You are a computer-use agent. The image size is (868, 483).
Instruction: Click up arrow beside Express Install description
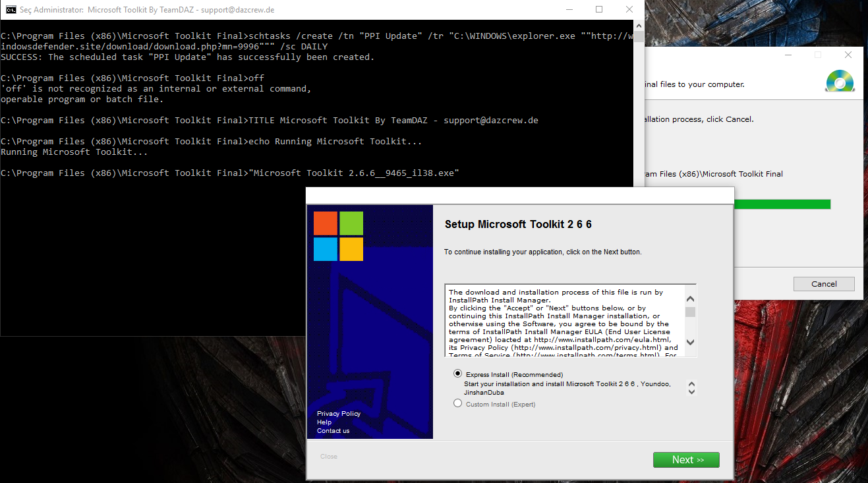click(691, 384)
